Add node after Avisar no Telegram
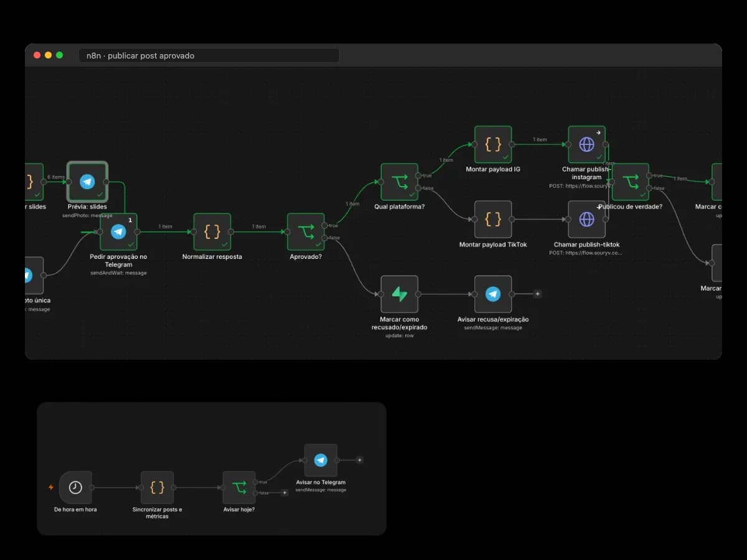The height and width of the screenshot is (560, 747). (x=359, y=460)
